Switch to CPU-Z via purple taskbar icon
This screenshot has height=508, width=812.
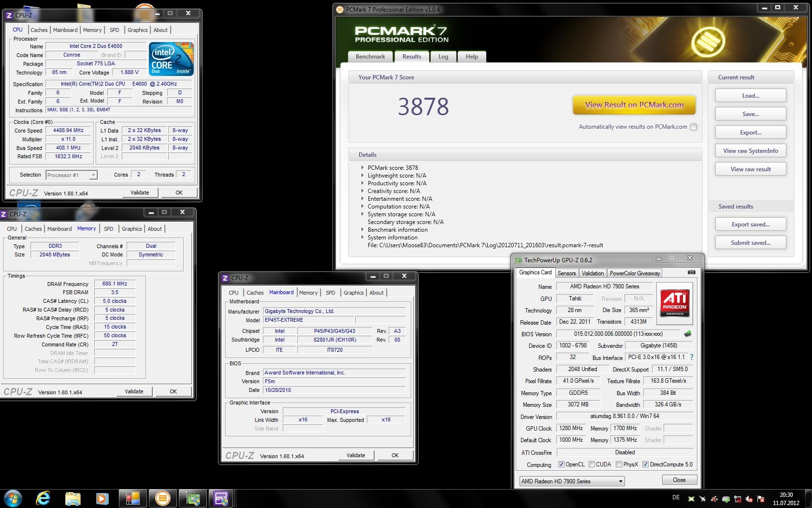[221, 498]
